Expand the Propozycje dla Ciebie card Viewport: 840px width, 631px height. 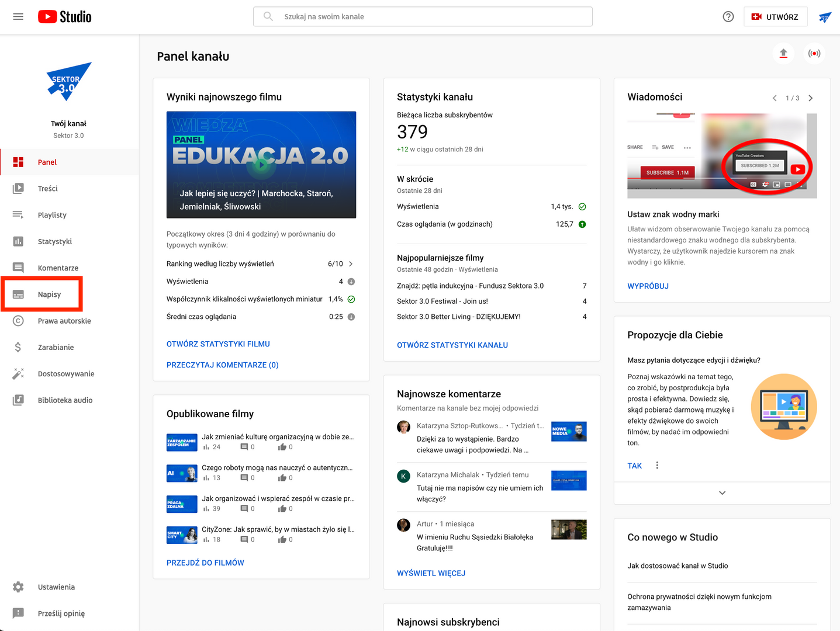[x=722, y=493]
